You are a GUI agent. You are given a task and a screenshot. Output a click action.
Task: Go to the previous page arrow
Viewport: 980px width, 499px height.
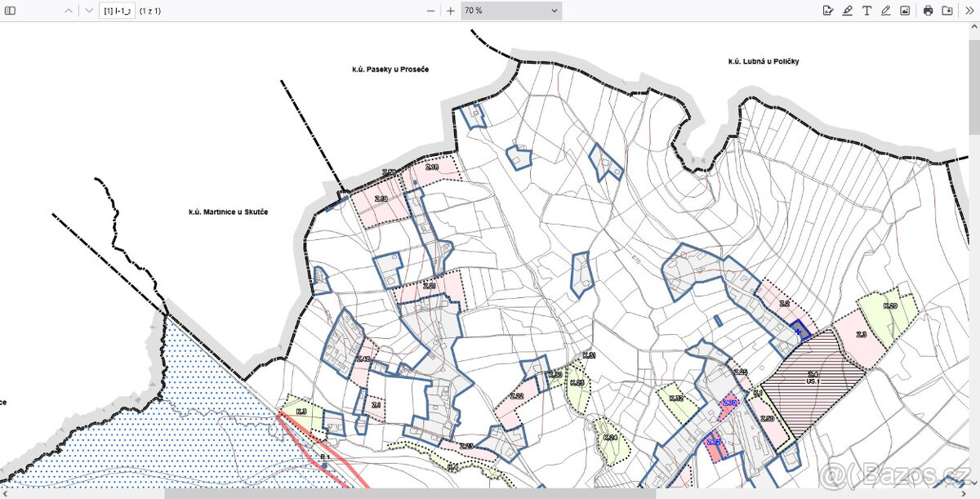[x=68, y=11]
